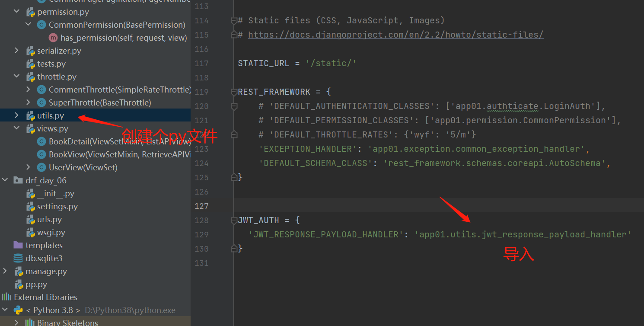
Task: Select pp.py in the tree
Action: 36,284
